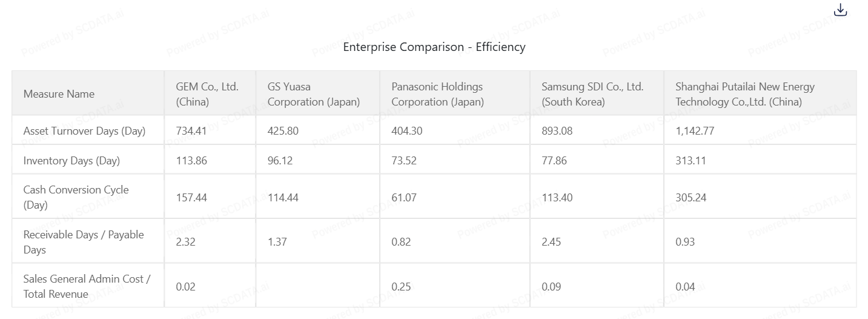
Task: Click the Enterprise Comparison - Efficiency title
Action: 434,47
